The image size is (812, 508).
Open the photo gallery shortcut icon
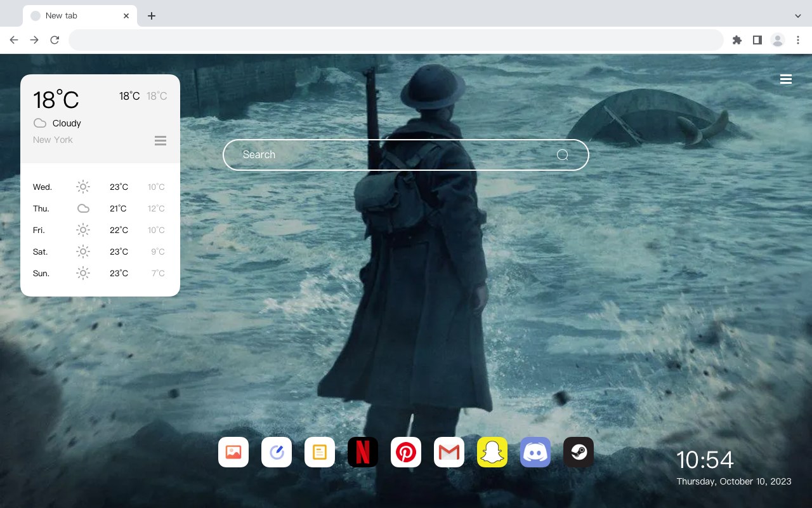point(233,452)
